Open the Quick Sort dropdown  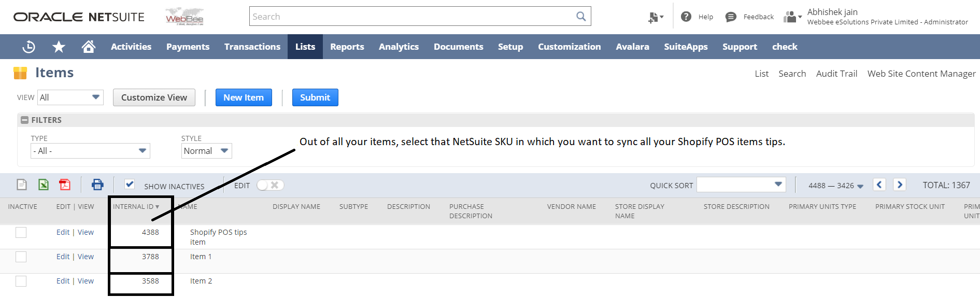[x=741, y=185]
